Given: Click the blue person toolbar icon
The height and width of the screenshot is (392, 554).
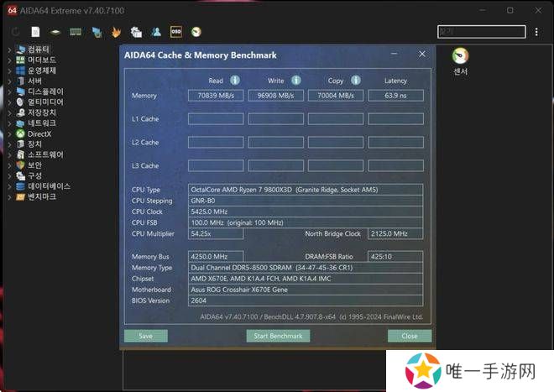Looking at the screenshot, I should [x=156, y=32].
